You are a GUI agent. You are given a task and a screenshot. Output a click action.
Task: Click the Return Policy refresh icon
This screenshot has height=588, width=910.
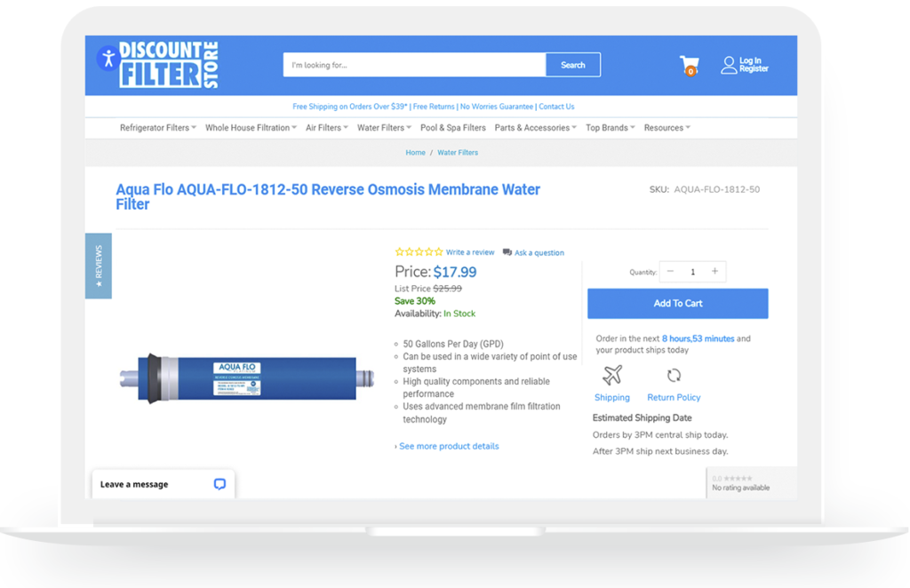tap(674, 375)
